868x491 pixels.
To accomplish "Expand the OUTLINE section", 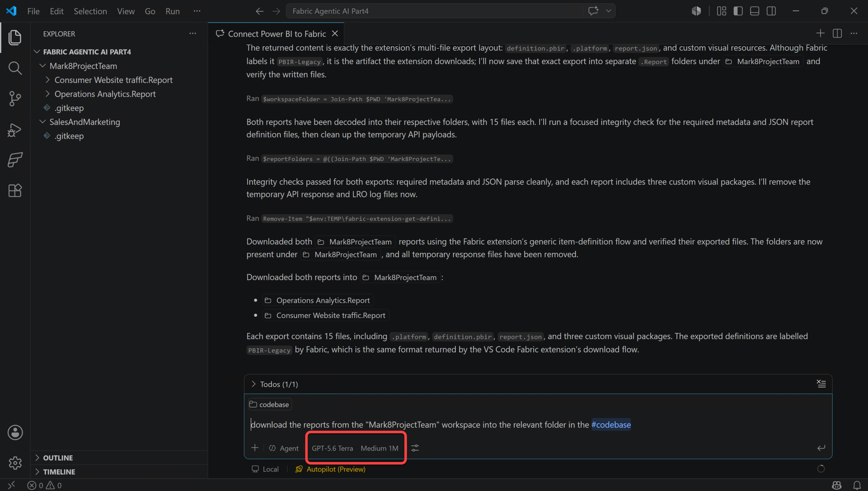I will click(37, 457).
